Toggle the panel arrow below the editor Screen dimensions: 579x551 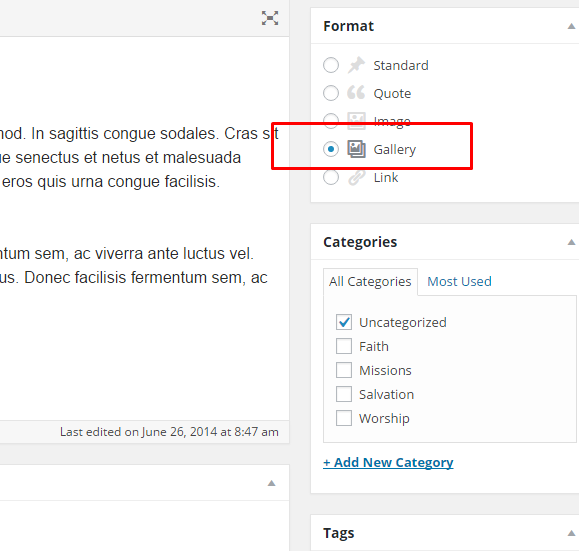[x=271, y=483]
